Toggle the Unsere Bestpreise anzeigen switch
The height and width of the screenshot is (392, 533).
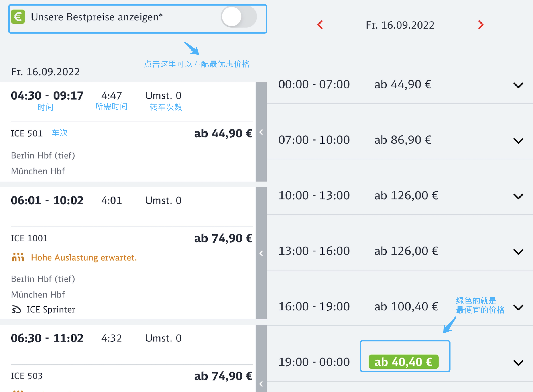pos(239,17)
